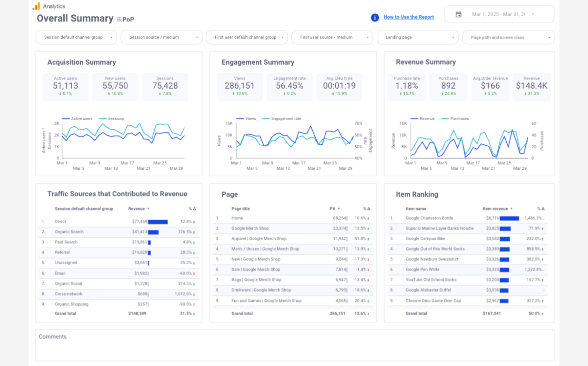Toggle the Active users legend item
This screenshot has height=366, width=588.
(78, 119)
